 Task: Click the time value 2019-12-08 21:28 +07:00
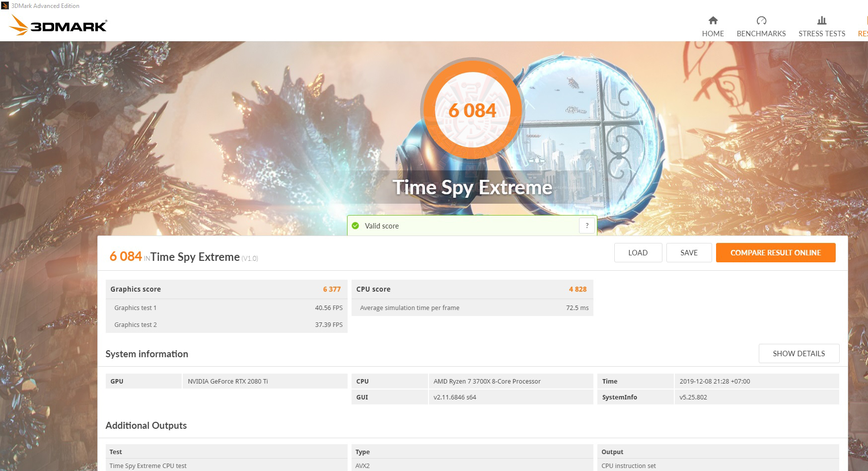coord(715,381)
